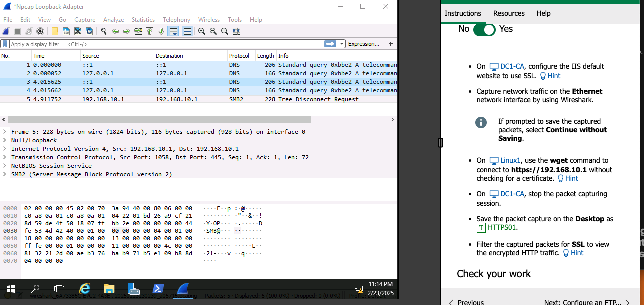644x305 pixels.
Task: Open the display filter history dropdown
Action: (342, 44)
